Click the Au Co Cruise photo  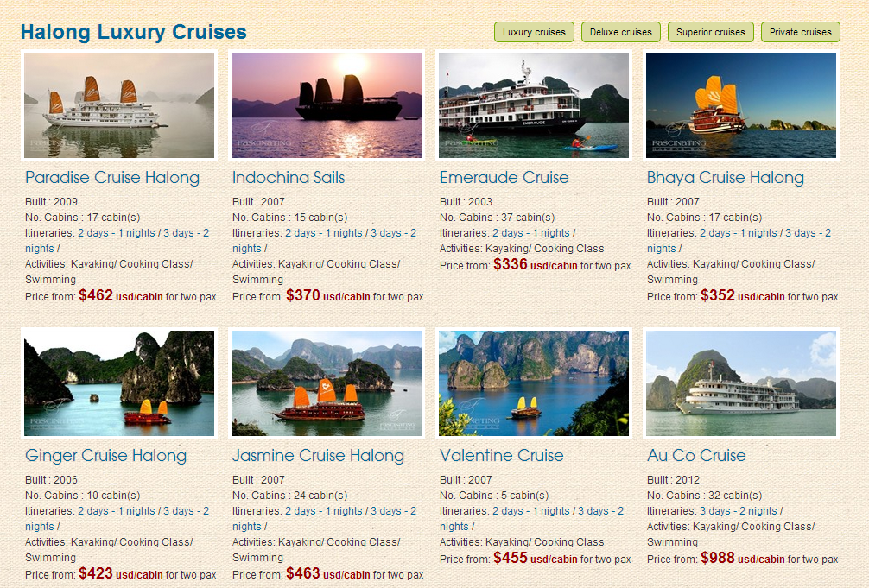click(741, 383)
